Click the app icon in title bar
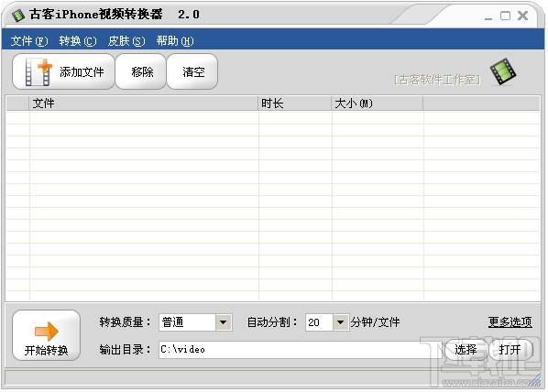Image resolution: width=548 pixels, height=392 pixels. 18,15
